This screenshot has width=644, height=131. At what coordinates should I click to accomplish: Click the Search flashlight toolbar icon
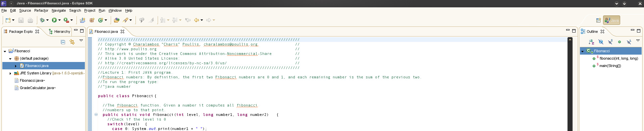(x=125, y=20)
